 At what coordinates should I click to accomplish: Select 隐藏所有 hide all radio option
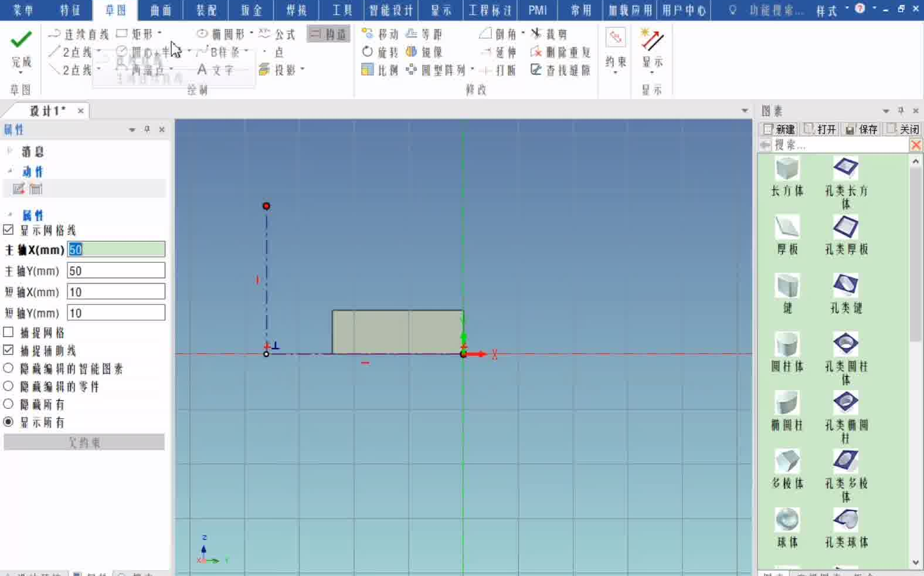point(8,404)
